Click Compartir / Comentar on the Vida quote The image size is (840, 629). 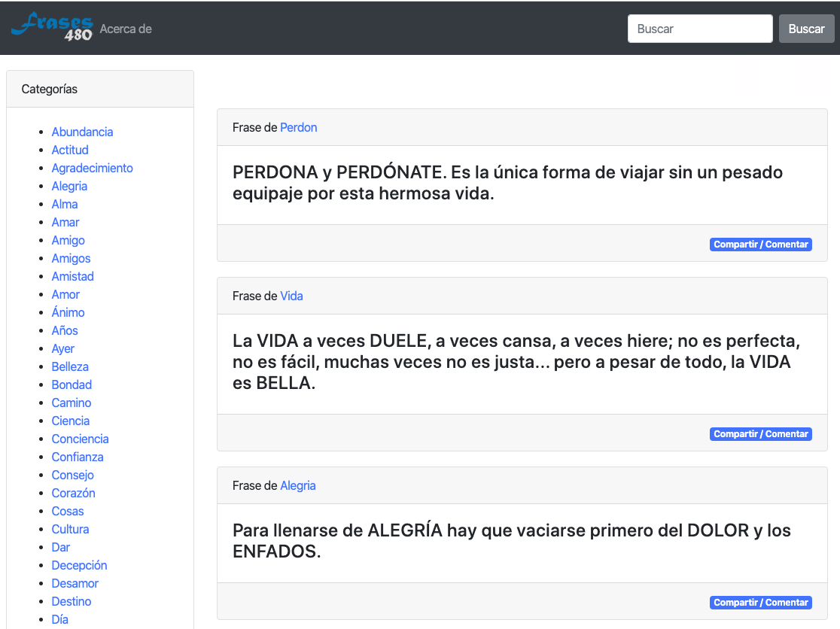(760, 433)
